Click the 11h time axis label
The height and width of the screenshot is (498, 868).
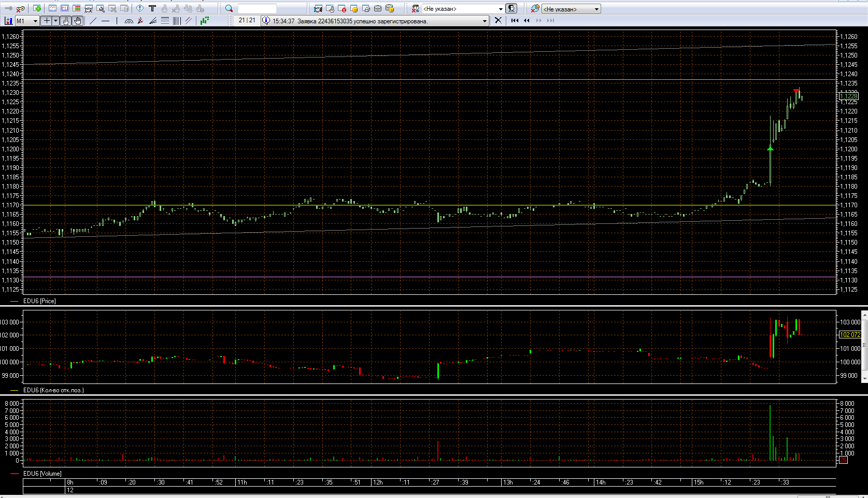tap(241, 482)
